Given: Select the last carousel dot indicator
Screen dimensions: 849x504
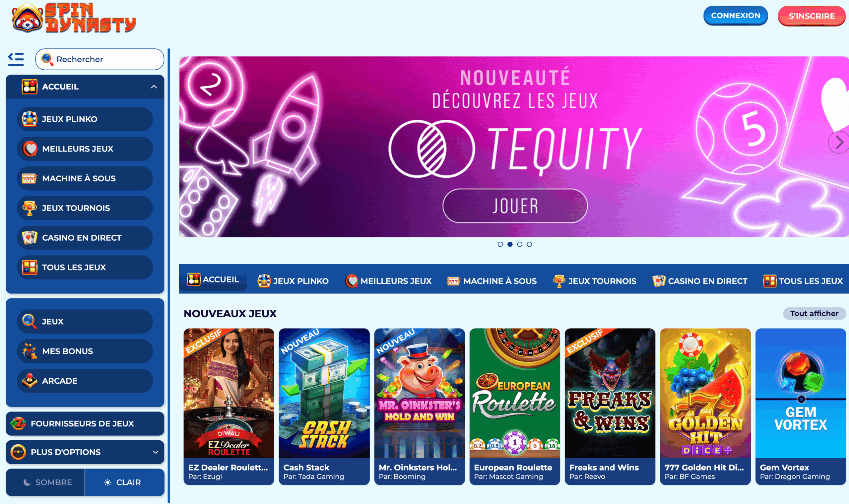Looking at the screenshot, I should [x=529, y=244].
